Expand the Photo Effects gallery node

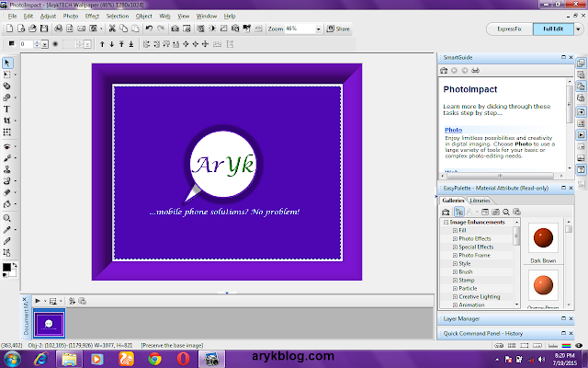point(455,238)
